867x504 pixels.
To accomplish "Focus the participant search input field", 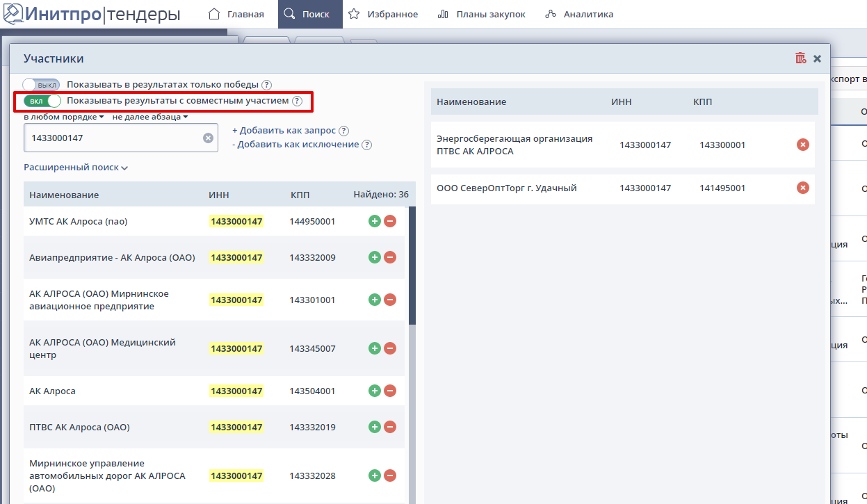I will click(121, 138).
